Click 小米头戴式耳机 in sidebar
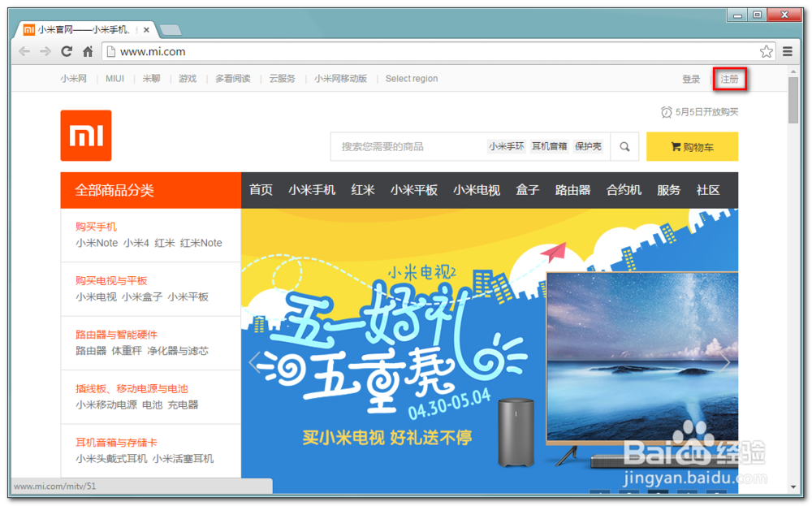This screenshot has height=506, width=812. [111, 458]
